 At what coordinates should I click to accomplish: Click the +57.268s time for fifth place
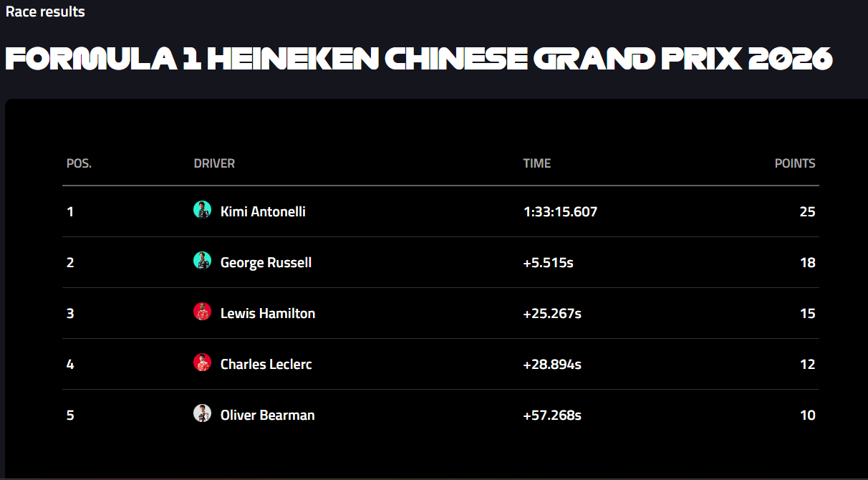point(552,415)
